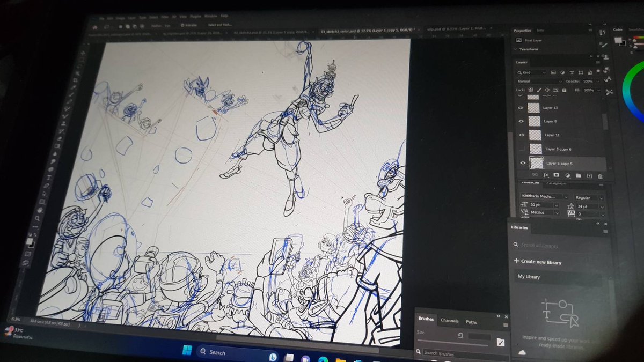644x362 pixels.
Task: Collapse Transform section in Properties
Action: [x=516, y=49]
